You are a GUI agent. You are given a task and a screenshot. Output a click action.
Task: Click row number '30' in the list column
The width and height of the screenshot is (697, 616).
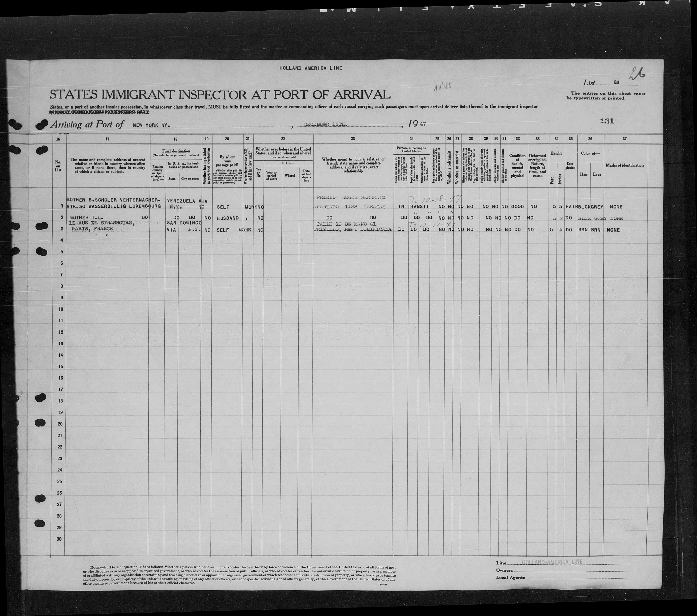coord(59,539)
